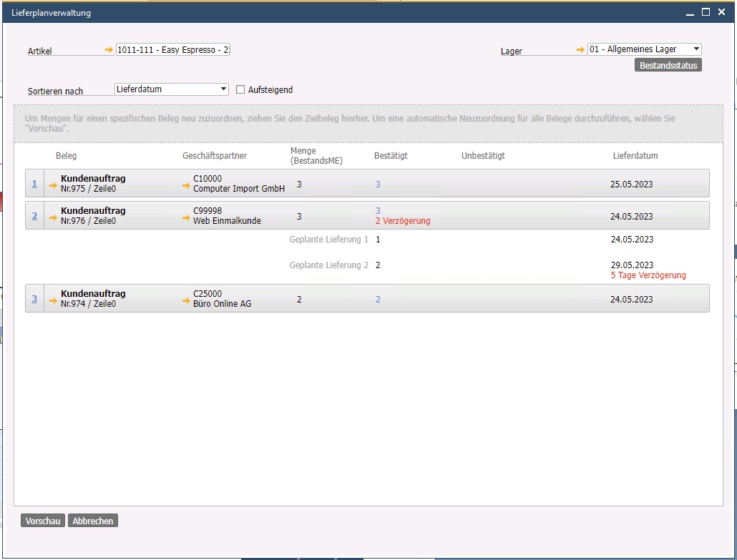Open Kundenauftrag Nr.975 via its orange arrow
This screenshot has width=737, height=560.
point(53,185)
